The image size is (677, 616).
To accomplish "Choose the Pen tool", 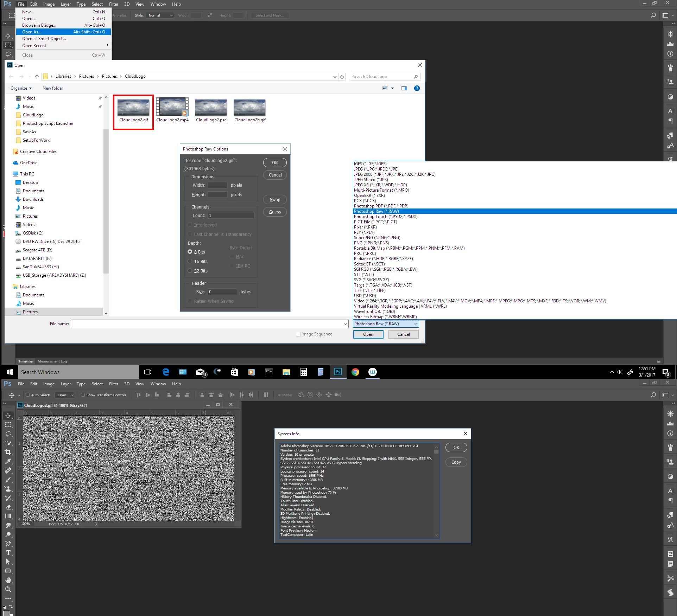I will coord(8,544).
